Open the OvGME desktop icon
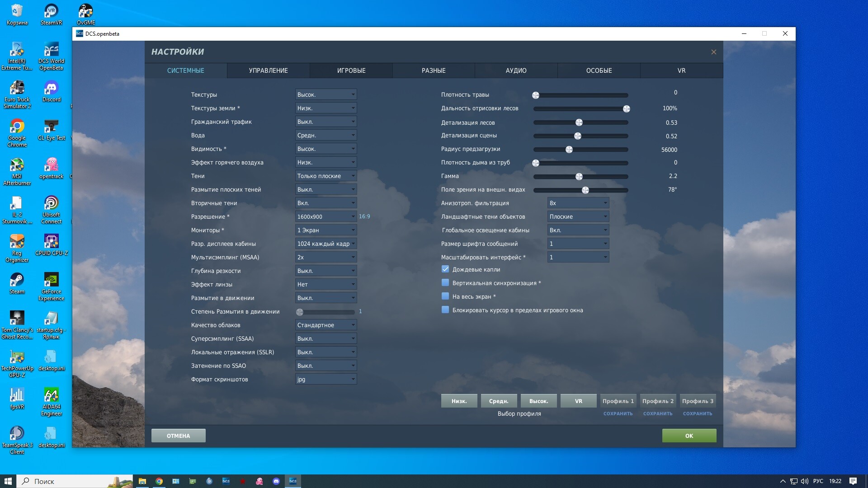This screenshot has width=868, height=488. [85, 14]
